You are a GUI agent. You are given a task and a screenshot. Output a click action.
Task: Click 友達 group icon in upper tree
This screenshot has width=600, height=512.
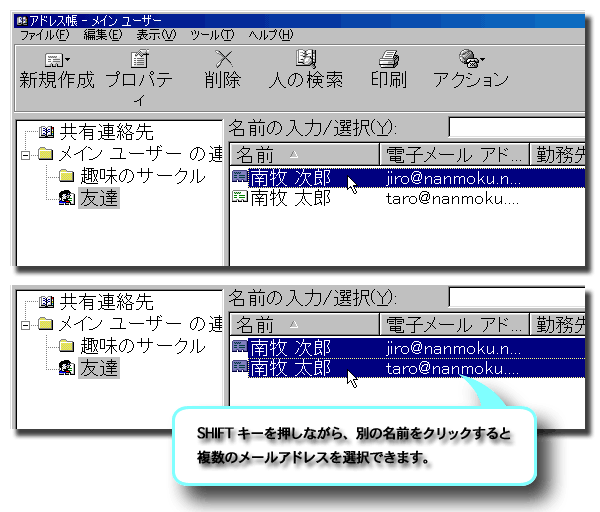coord(67,197)
